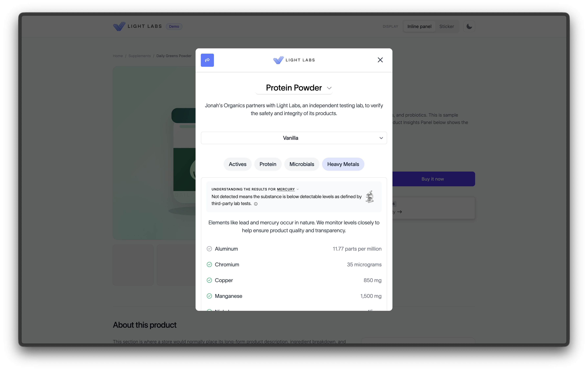Screen dimensions: 588x371
Task: Click the Aluminum status check icon
Action: tap(209, 249)
